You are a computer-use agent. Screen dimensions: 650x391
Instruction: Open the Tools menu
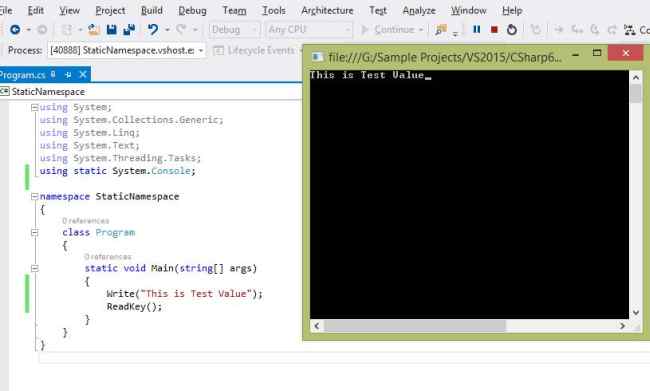(274, 10)
